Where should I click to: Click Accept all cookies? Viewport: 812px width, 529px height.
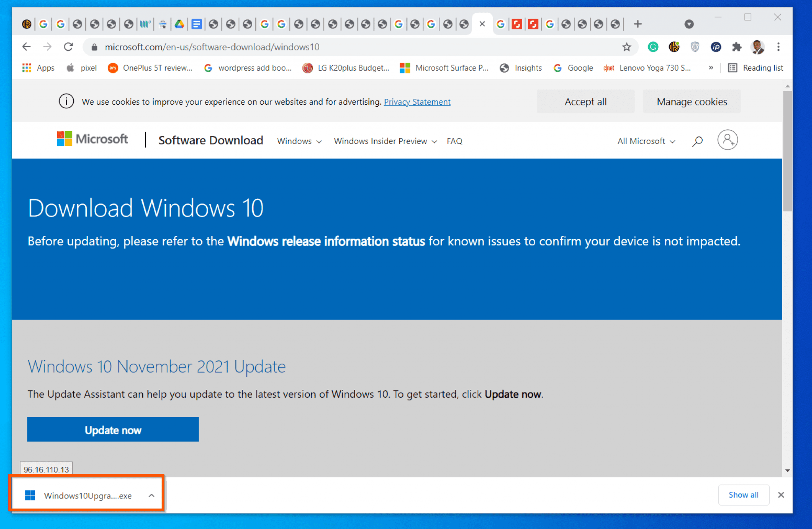586,102
